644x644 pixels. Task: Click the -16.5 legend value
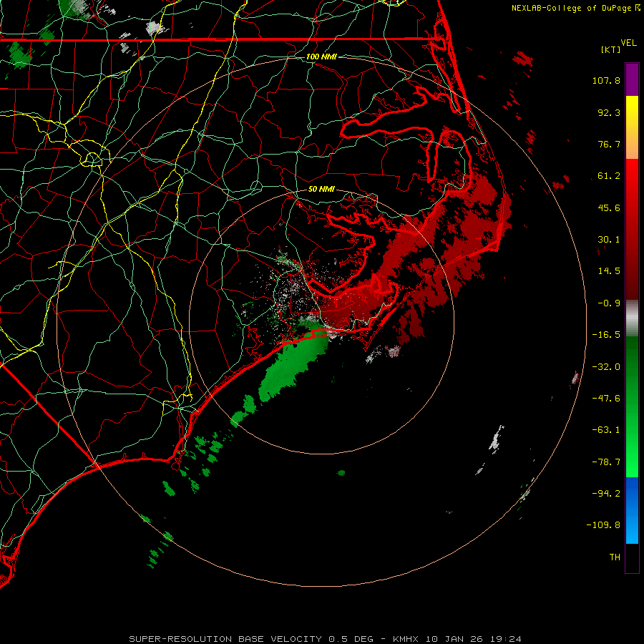(606, 335)
